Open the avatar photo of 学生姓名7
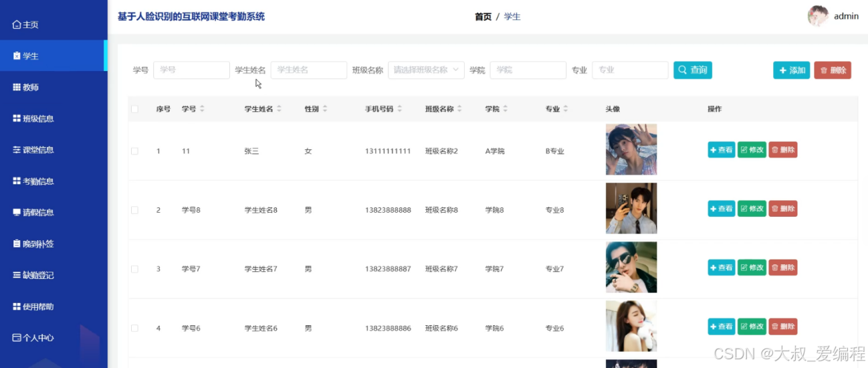 tap(631, 268)
